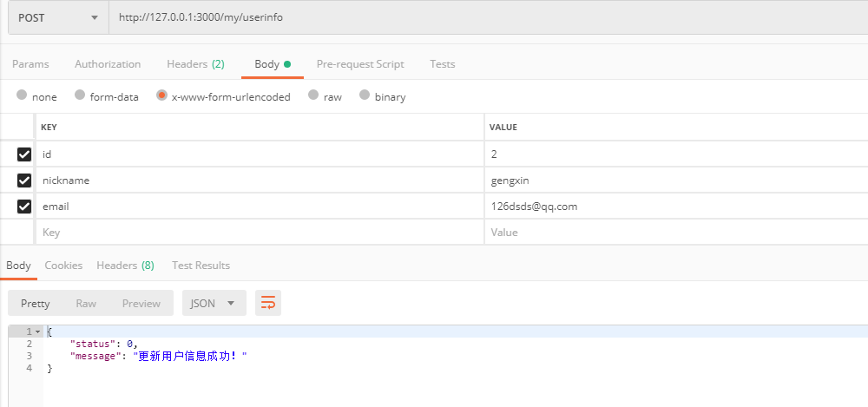Switch to the Authorization tab
Image resolution: width=868 pixels, height=407 pixels.
108,64
